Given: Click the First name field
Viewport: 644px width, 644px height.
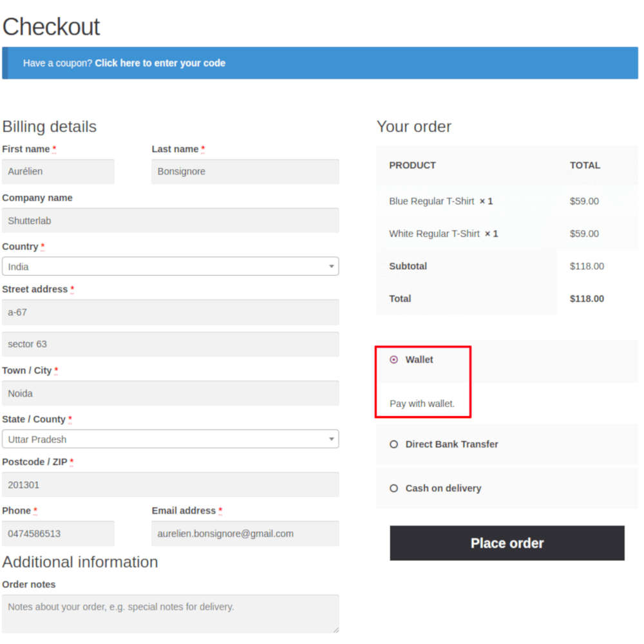Looking at the screenshot, I should point(58,171).
